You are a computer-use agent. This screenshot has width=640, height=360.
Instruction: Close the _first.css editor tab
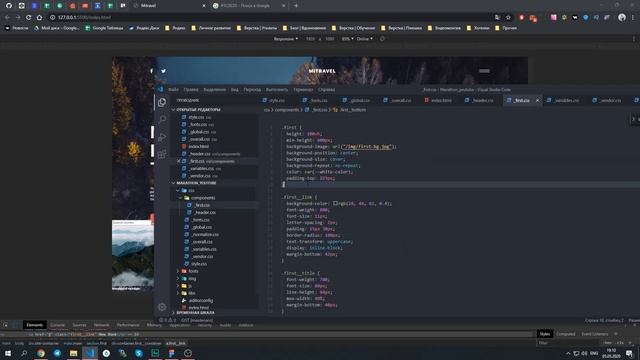point(537,100)
